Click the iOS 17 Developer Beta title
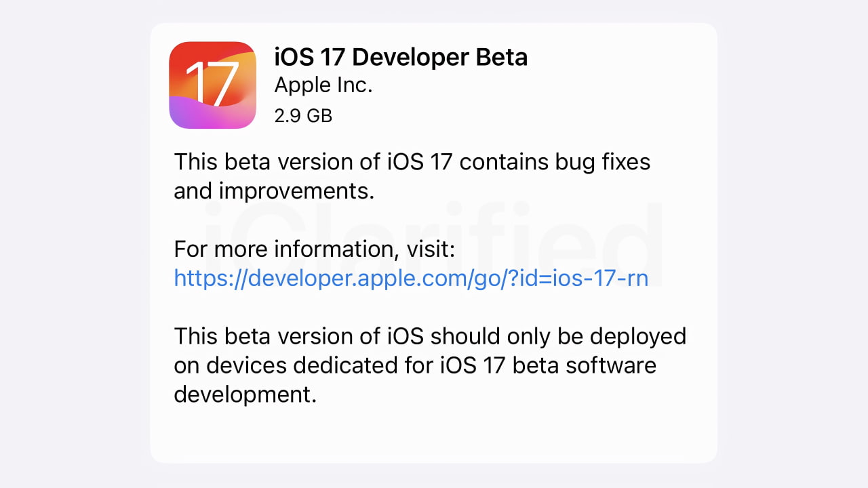 [400, 57]
